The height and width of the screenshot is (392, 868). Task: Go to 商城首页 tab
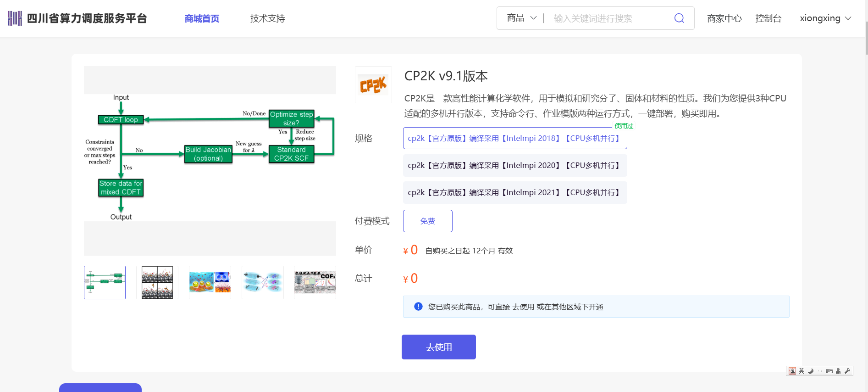coord(202,18)
